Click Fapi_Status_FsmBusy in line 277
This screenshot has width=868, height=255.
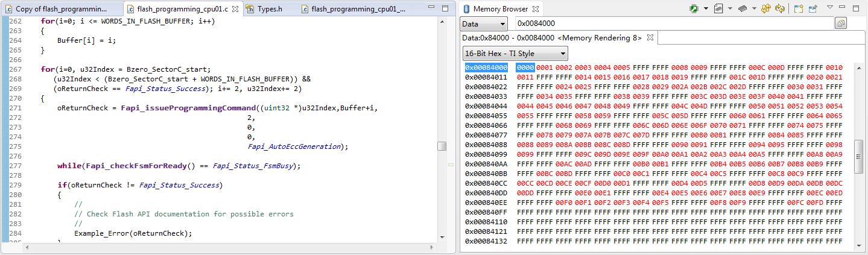coord(252,166)
